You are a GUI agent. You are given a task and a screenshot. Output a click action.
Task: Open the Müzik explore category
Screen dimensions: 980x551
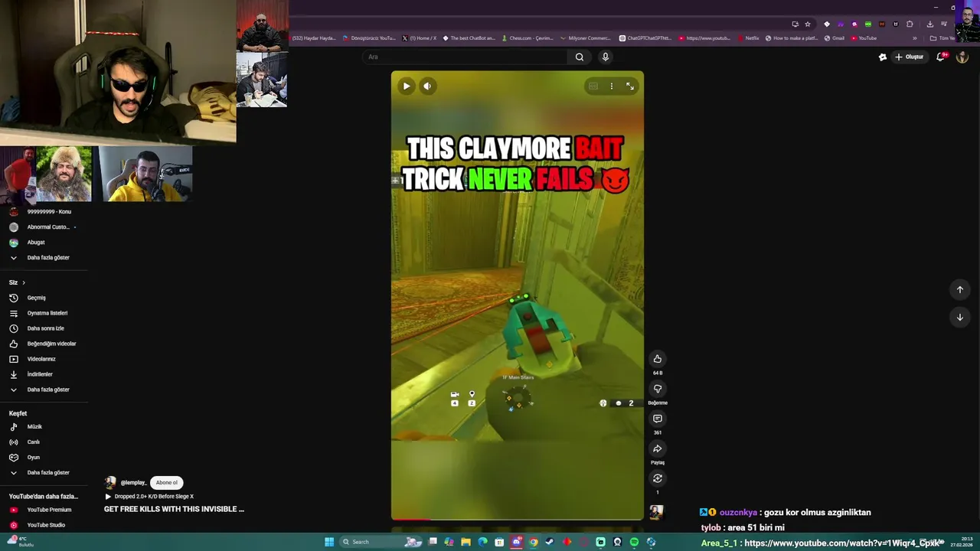point(34,427)
